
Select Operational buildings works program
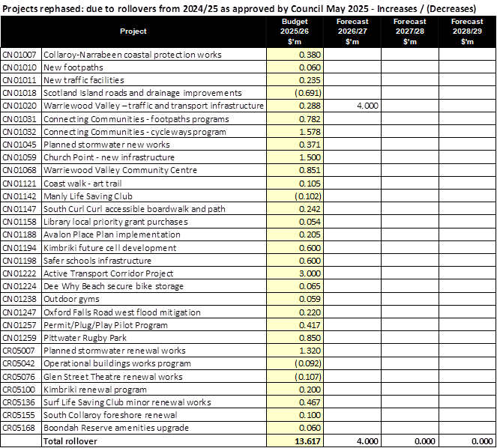pos(117,363)
